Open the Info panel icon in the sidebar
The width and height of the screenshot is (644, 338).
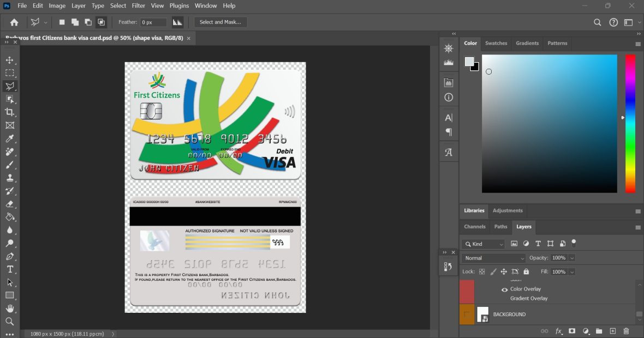click(x=449, y=97)
